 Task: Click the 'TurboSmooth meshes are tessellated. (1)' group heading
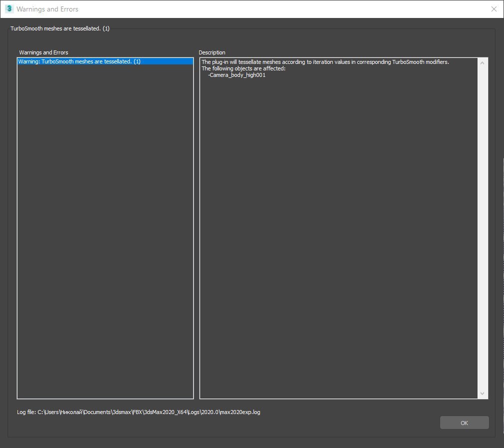tap(60, 28)
